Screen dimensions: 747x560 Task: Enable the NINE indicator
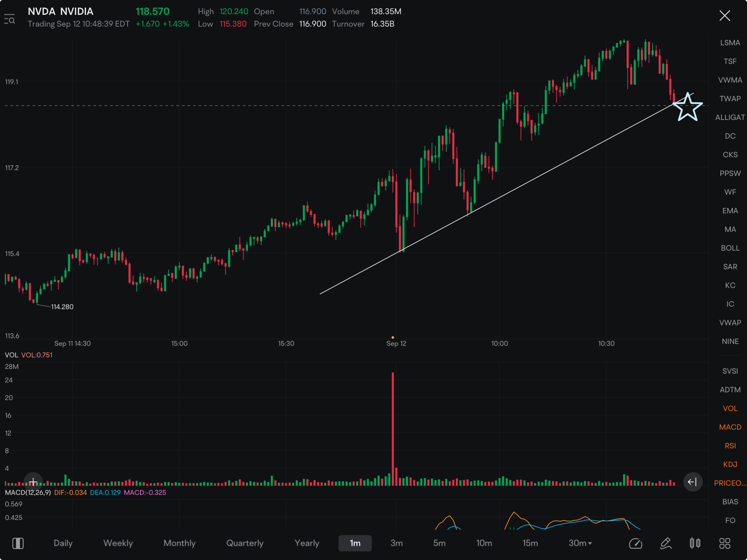pyautogui.click(x=730, y=341)
